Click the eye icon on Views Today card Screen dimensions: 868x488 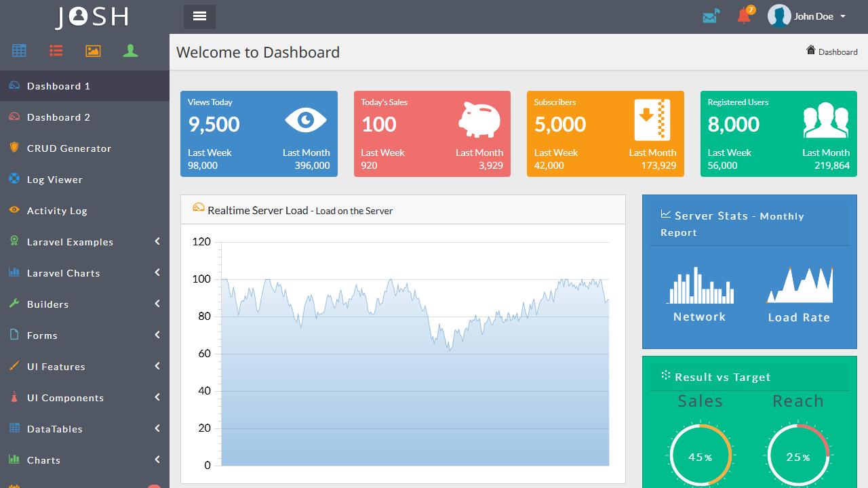pos(306,120)
